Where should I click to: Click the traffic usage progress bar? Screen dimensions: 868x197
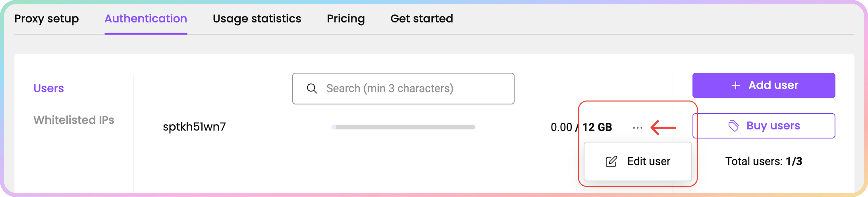coord(403,127)
